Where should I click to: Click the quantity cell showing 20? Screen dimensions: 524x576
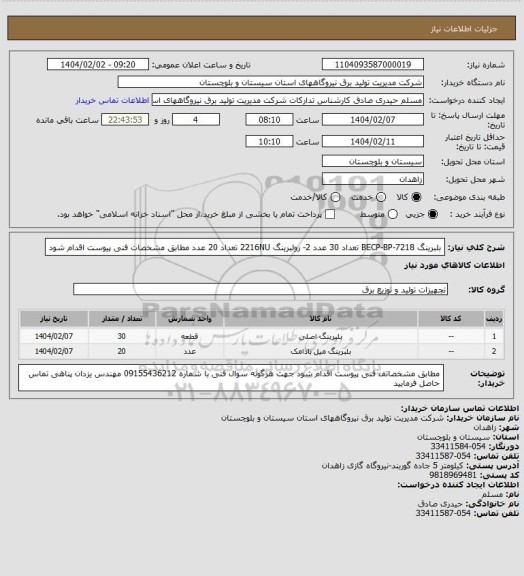122,351
